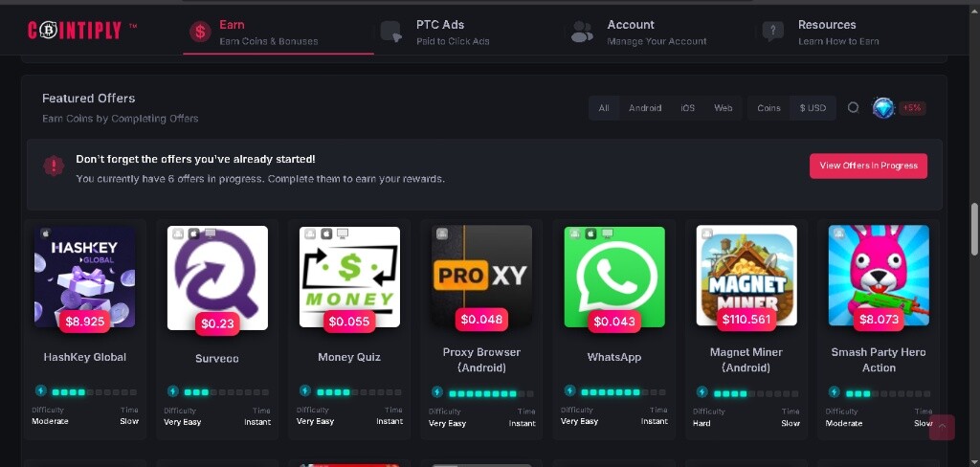Screen dimensions: 980x467
Task: Click the $0.055 reward badge on Money Quiz
Action: (x=348, y=322)
